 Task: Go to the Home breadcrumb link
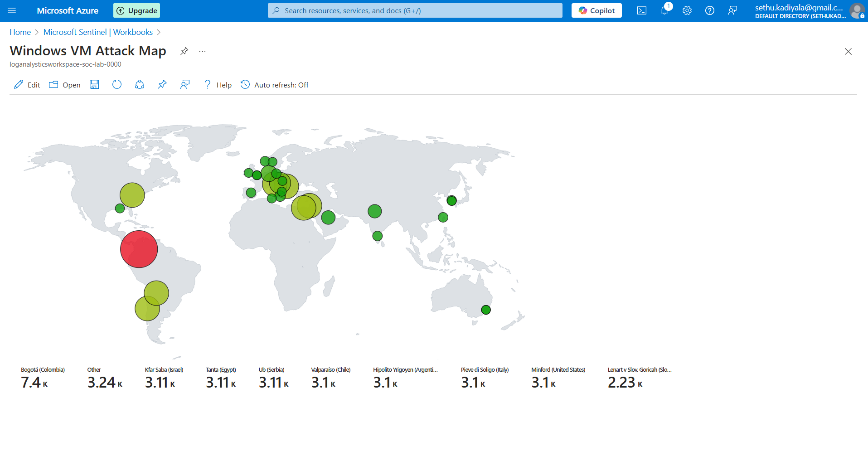pyautogui.click(x=20, y=32)
